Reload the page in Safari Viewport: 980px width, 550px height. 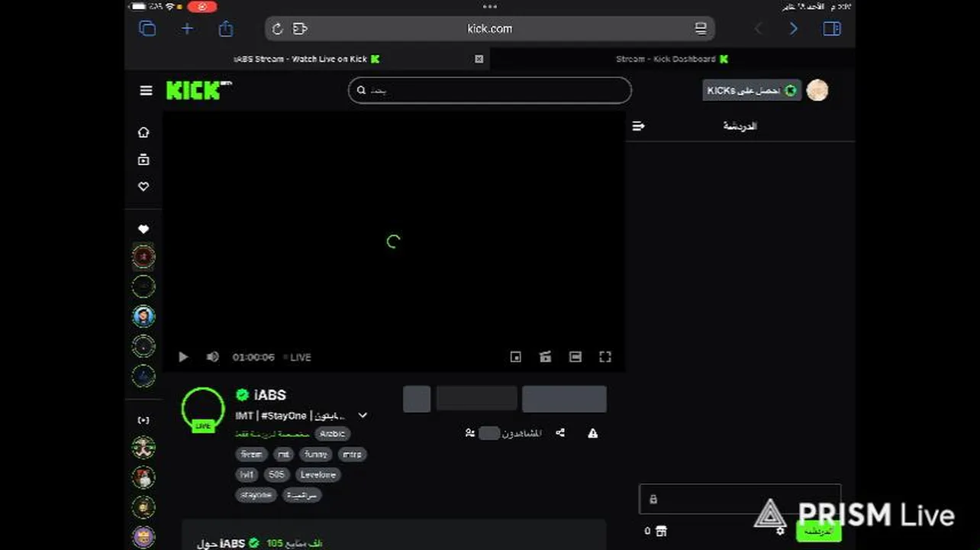pyautogui.click(x=277, y=29)
